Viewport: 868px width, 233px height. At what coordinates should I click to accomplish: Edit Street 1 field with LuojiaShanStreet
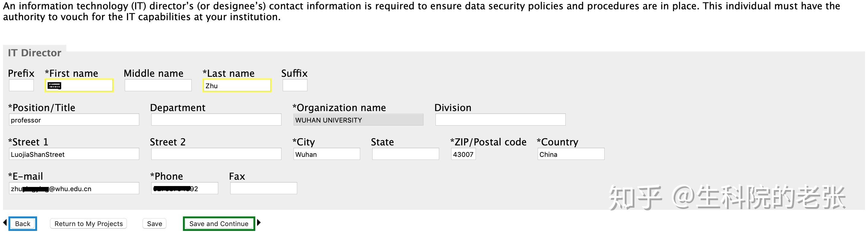[x=74, y=154]
